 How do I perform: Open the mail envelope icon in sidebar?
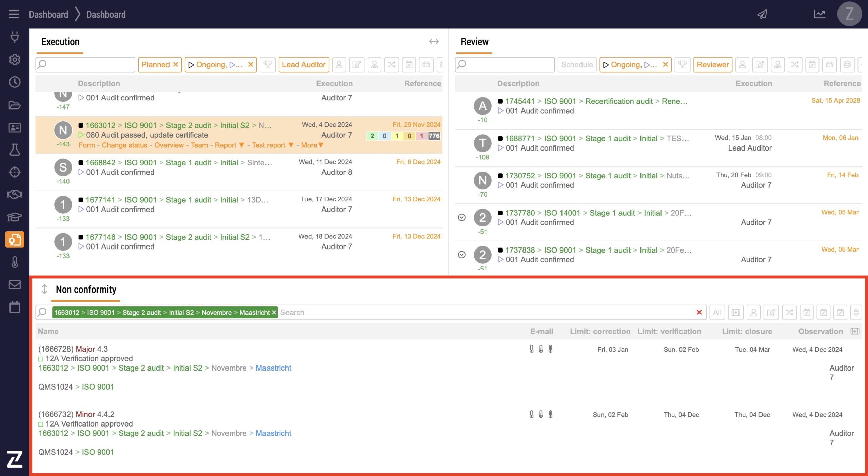(x=15, y=284)
